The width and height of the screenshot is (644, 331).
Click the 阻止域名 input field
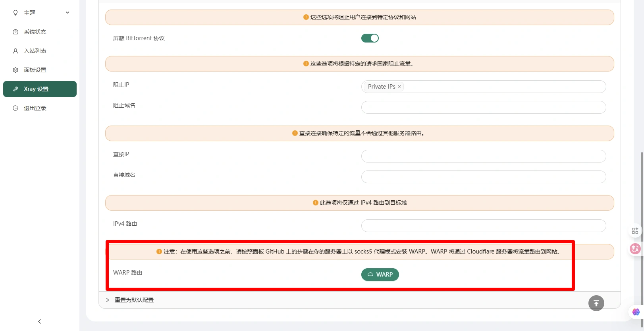coord(483,107)
